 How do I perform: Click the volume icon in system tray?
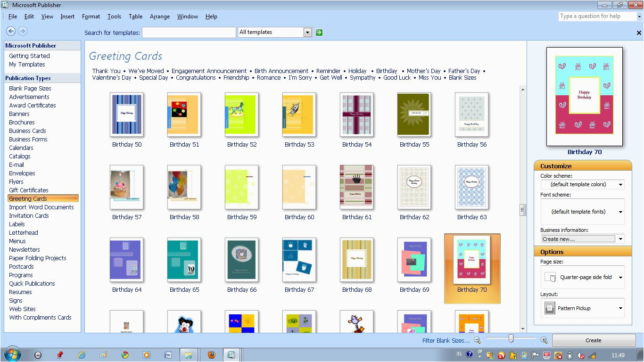[x=581, y=355]
